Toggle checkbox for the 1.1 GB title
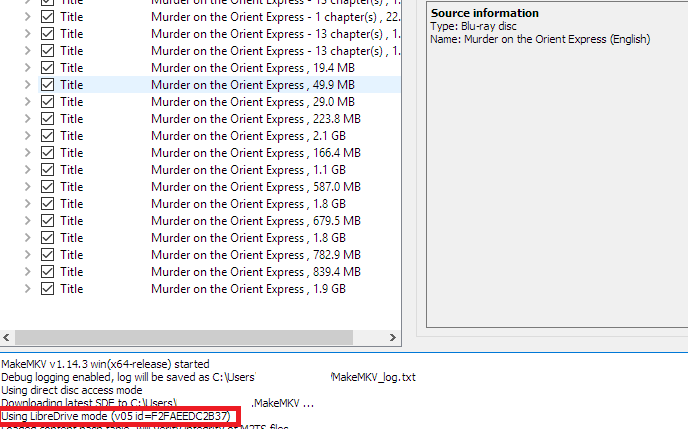 pos(47,170)
